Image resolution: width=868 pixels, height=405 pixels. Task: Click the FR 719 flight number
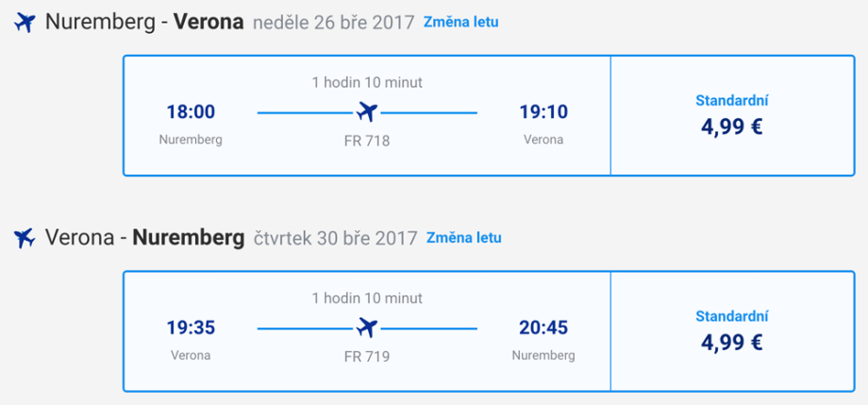(367, 357)
